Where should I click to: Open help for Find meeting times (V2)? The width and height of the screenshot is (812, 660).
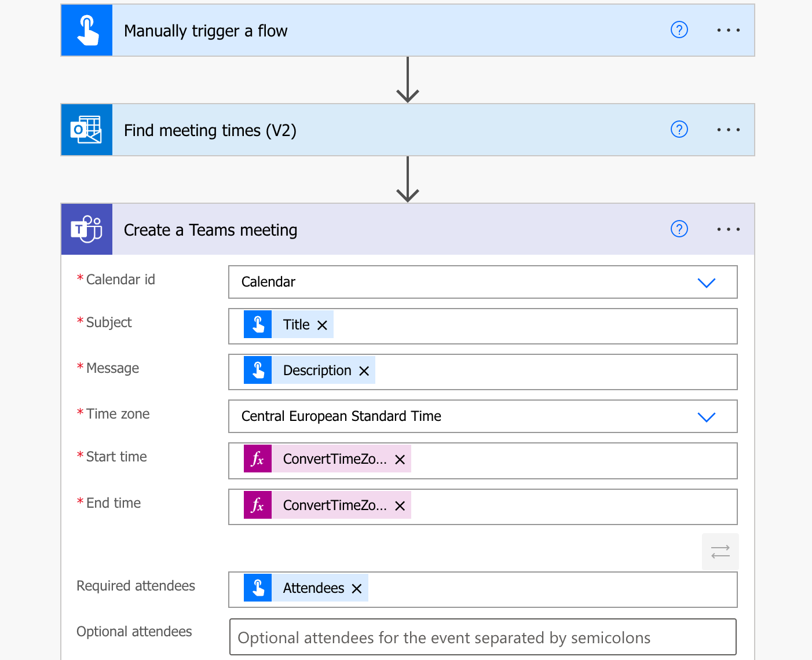point(679,129)
